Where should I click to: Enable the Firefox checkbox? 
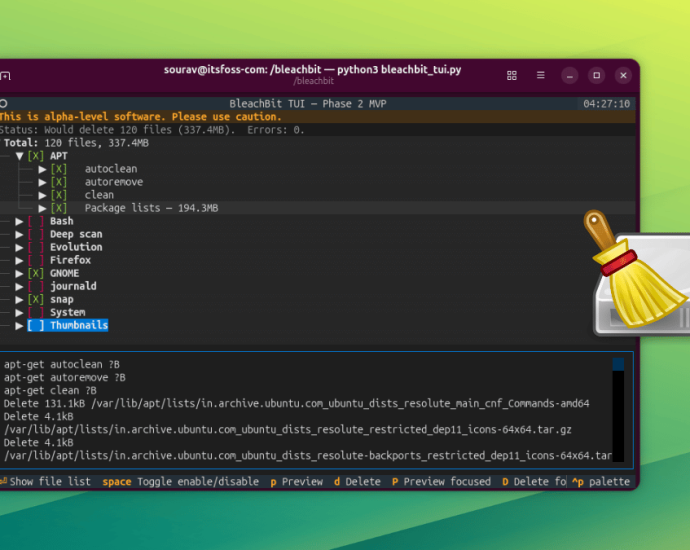[x=36, y=260]
